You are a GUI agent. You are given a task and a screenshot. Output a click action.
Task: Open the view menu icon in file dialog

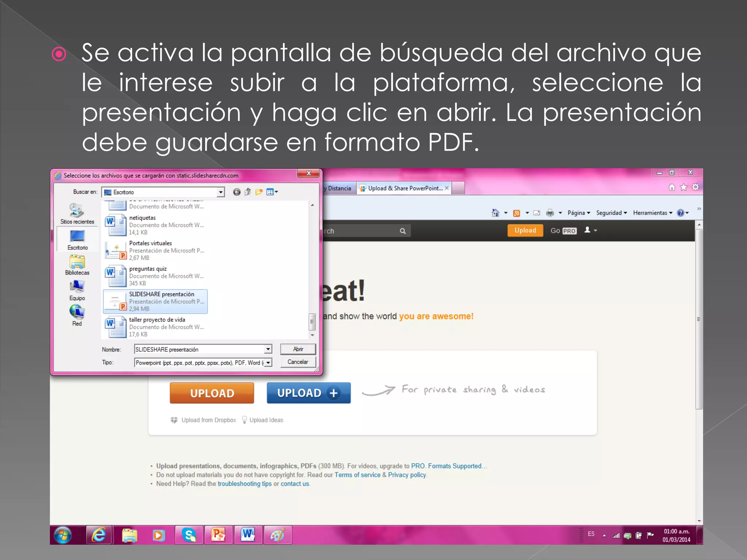270,192
